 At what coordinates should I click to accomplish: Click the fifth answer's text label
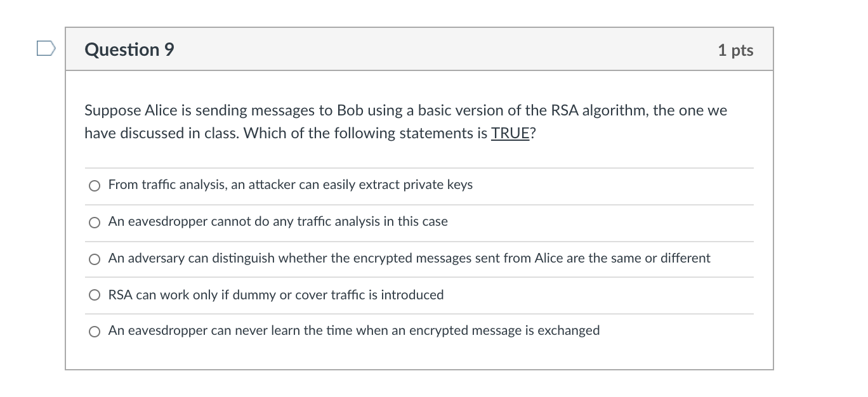point(353,330)
